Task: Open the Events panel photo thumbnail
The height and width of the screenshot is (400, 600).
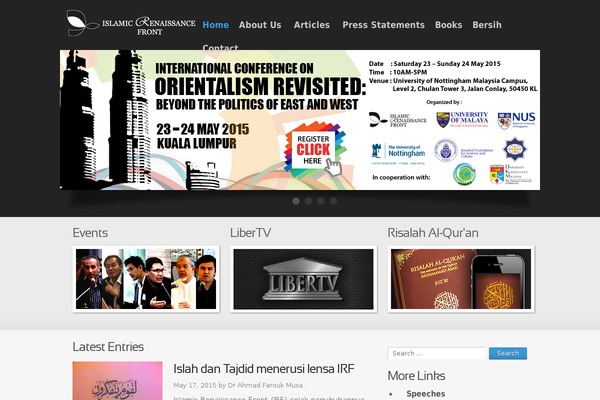Action: pos(146,279)
